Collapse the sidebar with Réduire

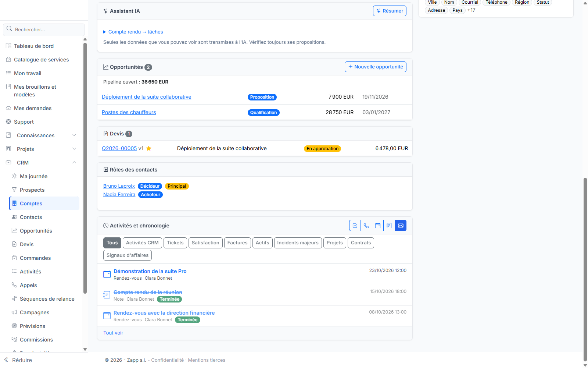click(18, 360)
